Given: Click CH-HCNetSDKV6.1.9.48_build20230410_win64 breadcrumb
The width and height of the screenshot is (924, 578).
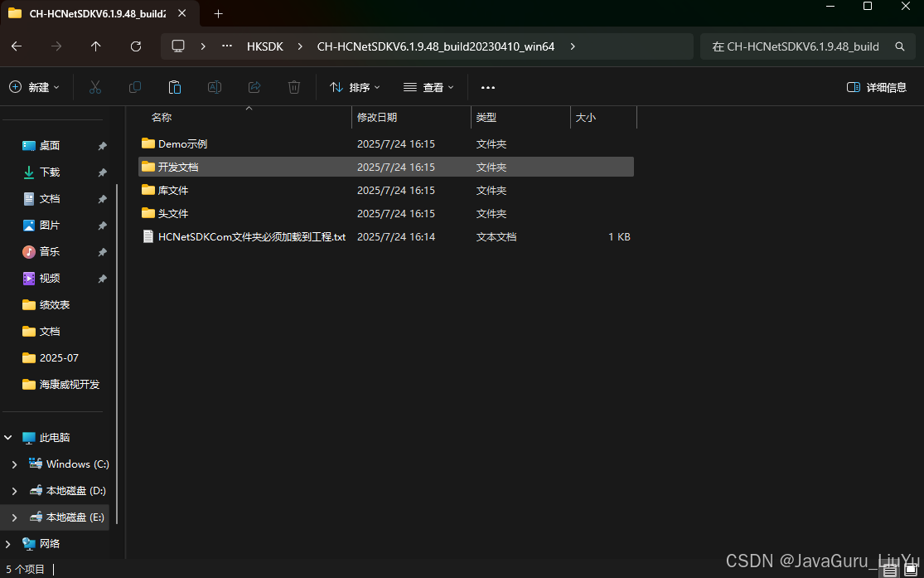Looking at the screenshot, I should [436, 46].
